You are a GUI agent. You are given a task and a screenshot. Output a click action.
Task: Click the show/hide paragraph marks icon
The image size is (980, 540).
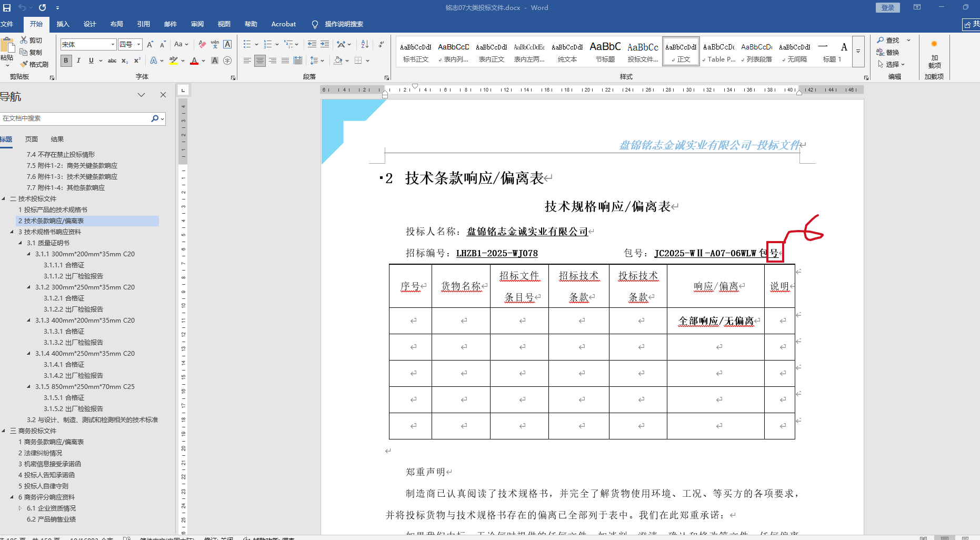point(381,44)
